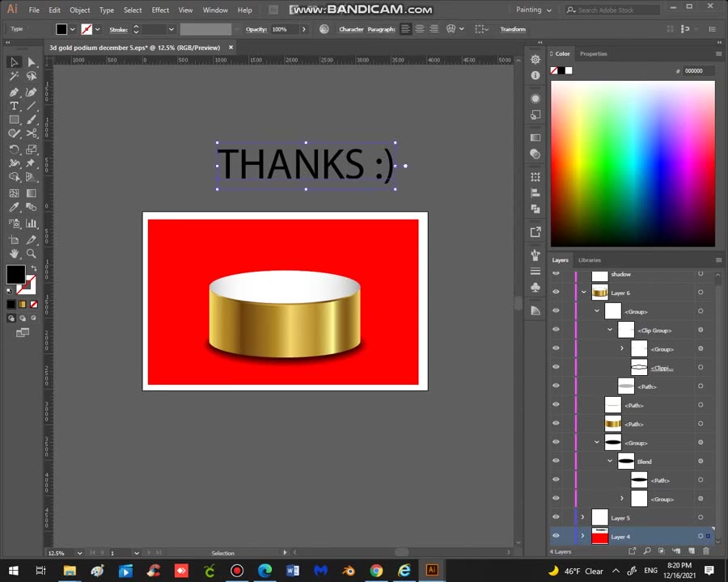This screenshot has width=728, height=582.
Task: Select the Magic Wand tool
Action: coord(14,76)
